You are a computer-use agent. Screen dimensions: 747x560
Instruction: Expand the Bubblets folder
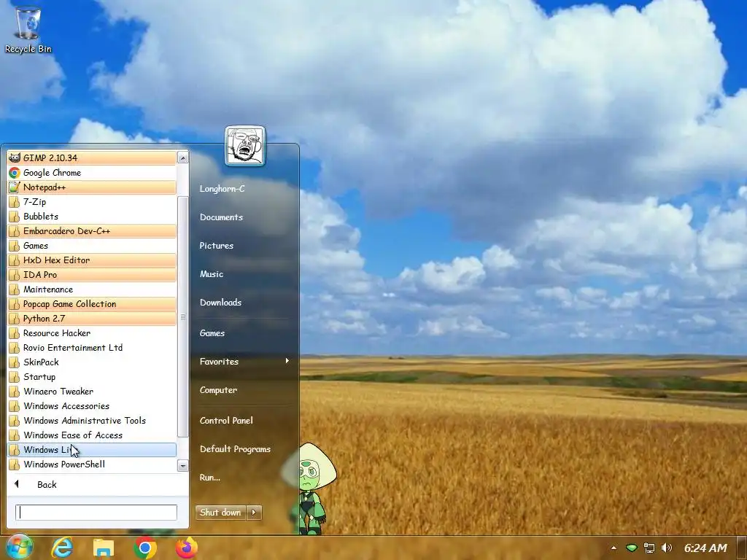pyautogui.click(x=92, y=216)
